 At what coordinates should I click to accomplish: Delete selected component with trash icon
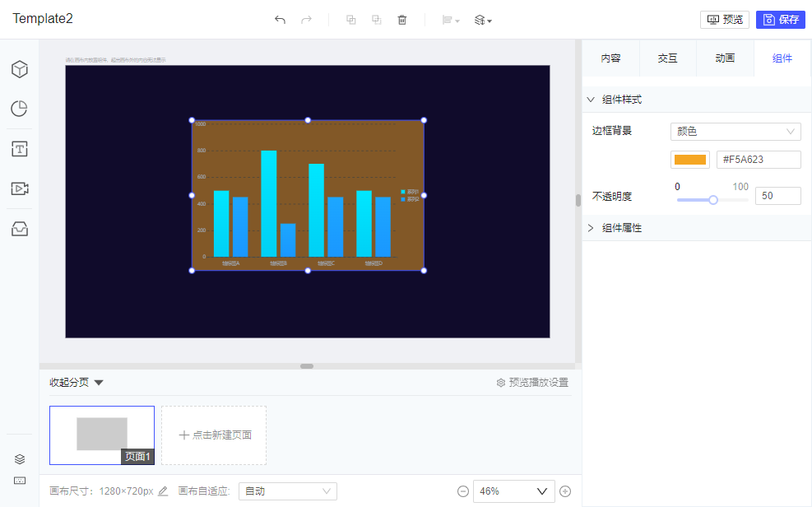(x=401, y=20)
